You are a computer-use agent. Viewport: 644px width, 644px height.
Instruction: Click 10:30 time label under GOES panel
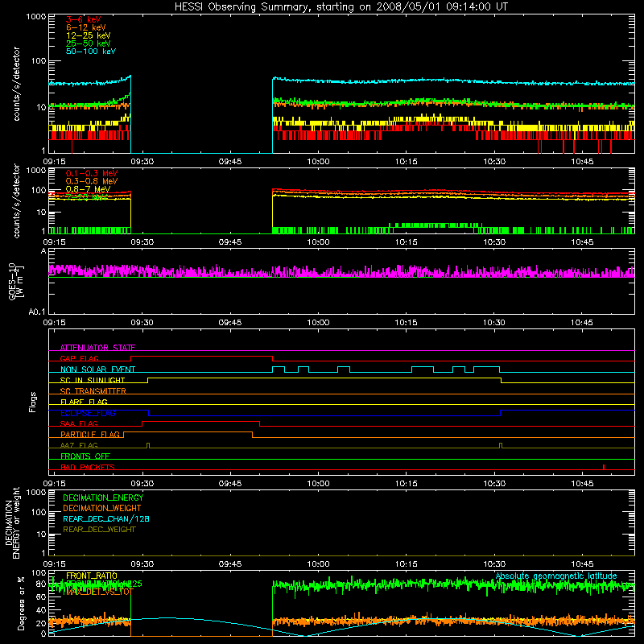point(494,323)
